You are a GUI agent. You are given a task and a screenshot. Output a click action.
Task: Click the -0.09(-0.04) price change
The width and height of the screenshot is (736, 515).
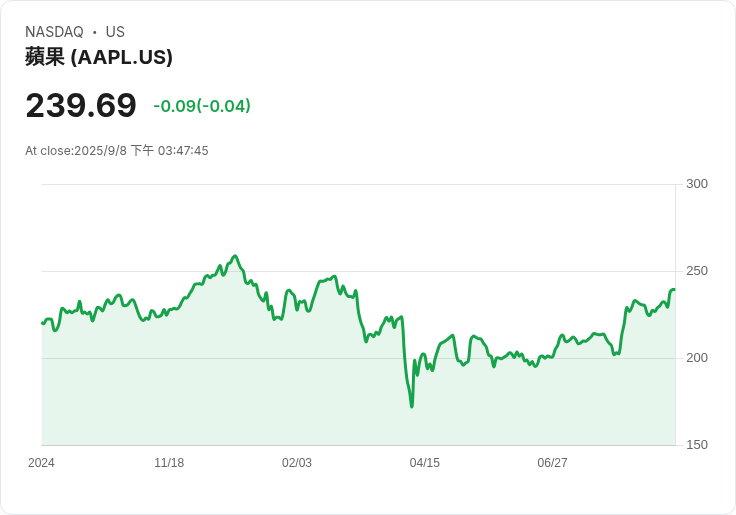202,106
